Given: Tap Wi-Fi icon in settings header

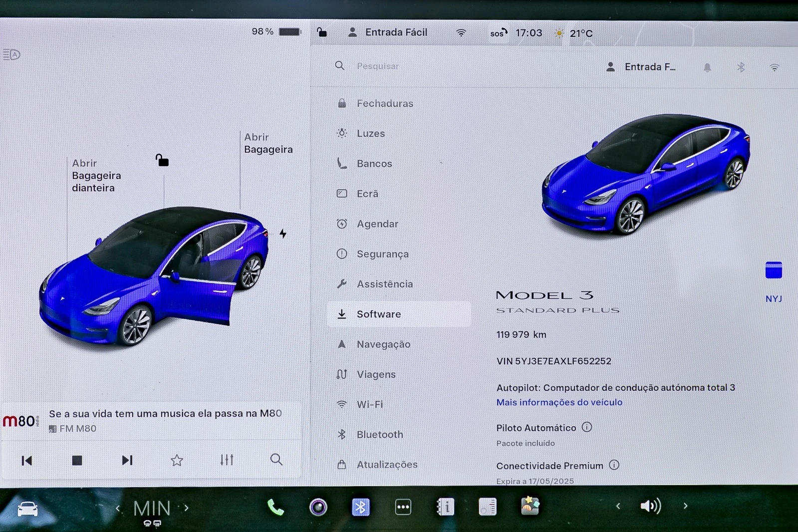Looking at the screenshot, I should [774, 67].
